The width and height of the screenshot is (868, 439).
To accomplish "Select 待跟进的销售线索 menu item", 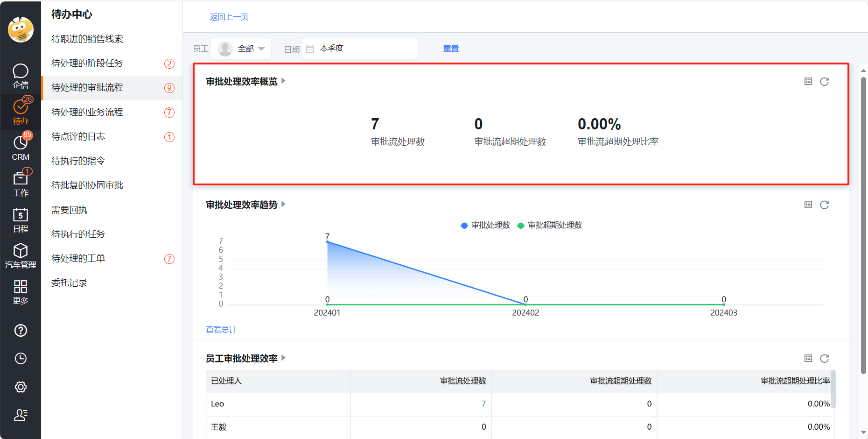I will (112, 39).
